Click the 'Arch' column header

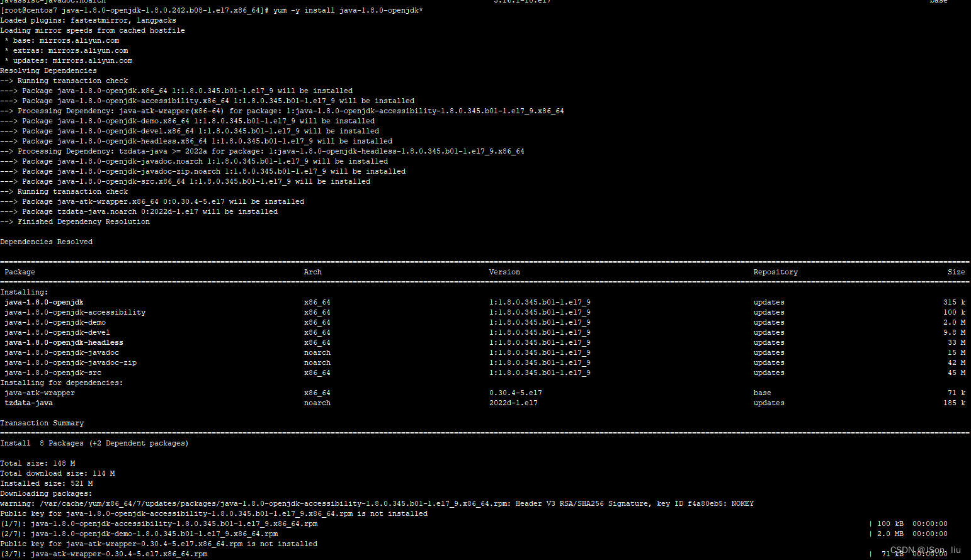pos(313,272)
